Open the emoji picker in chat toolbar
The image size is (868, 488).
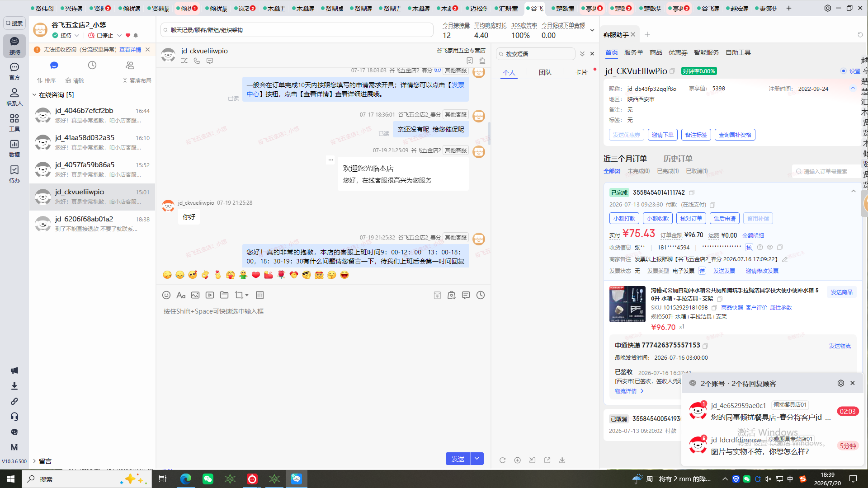click(x=166, y=295)
